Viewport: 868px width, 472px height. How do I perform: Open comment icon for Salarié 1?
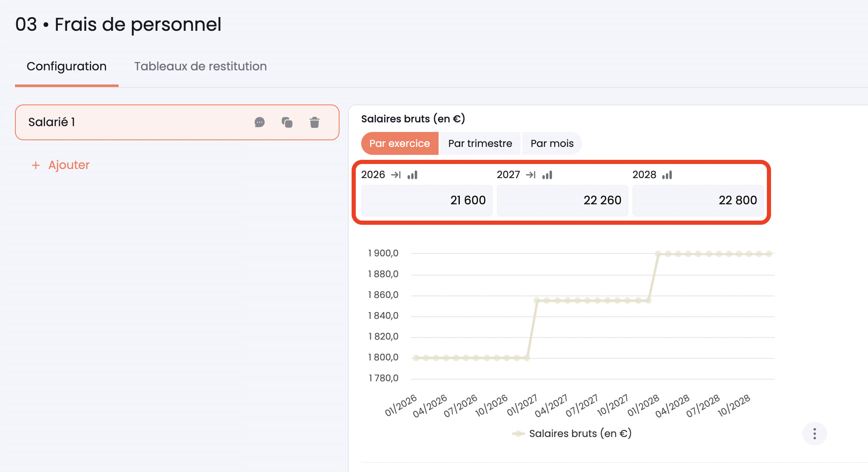pyautogui.click(x=259, y=122)
